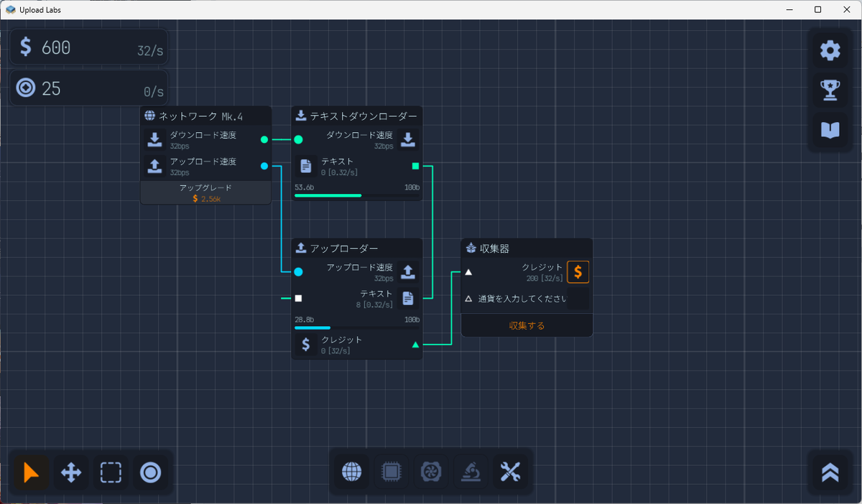The image size is (862, 504).
Task: Select the pointer tool at bottom left
Action: 31,472
